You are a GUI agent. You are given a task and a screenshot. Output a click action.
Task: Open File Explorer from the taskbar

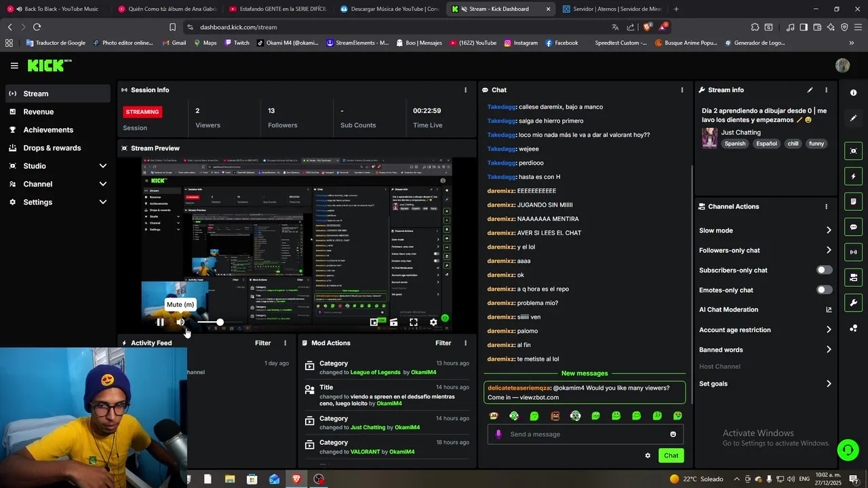pos(230,479)
